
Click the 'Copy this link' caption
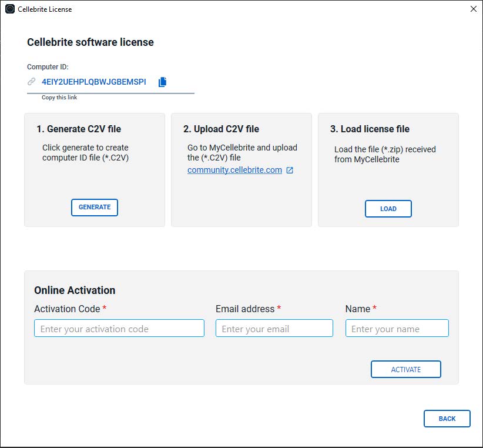point(59,98)
